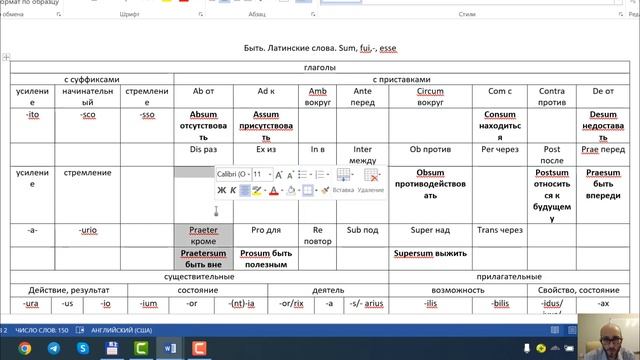Open the font size 11 dropdown

pos(270,175)
